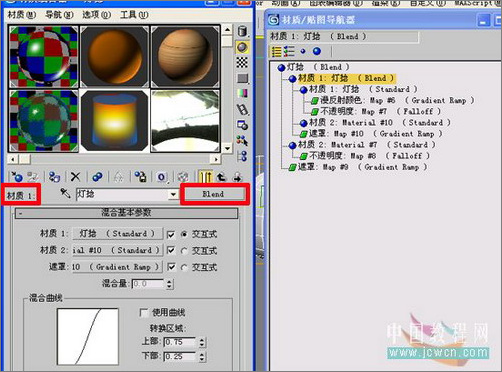Select the 材质 2 交互式 radio button

tap(184, 251)
